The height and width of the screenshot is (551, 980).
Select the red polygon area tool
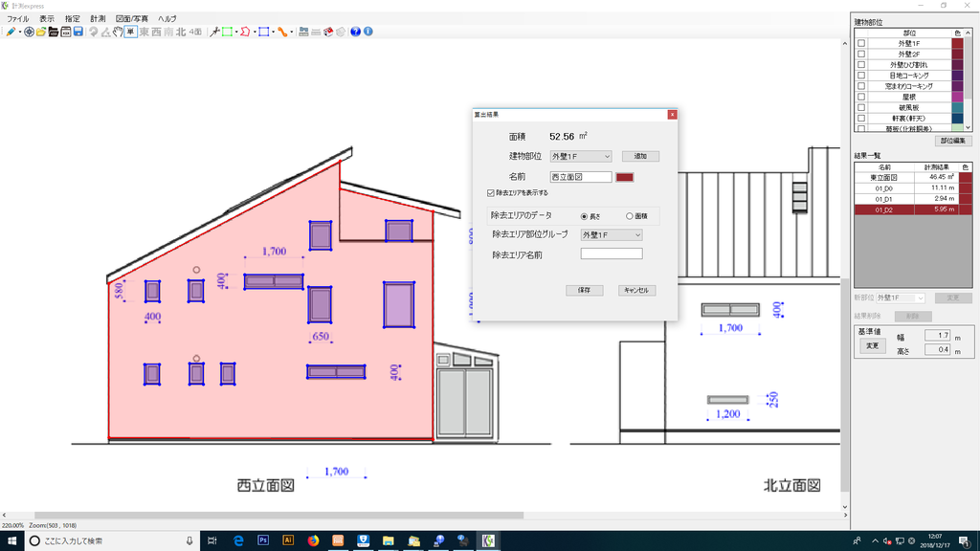245,32
